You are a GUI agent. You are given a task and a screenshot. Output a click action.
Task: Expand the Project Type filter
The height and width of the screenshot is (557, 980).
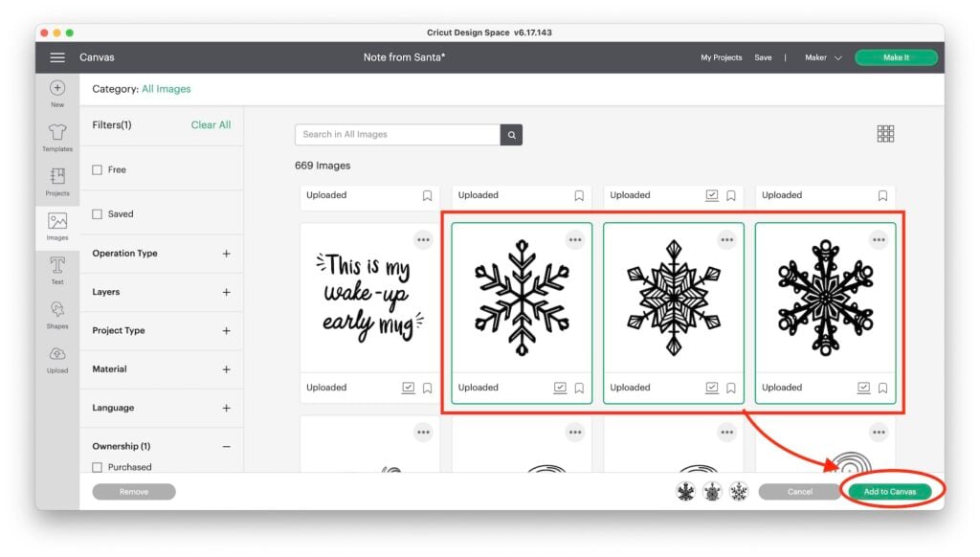(226, 331)
